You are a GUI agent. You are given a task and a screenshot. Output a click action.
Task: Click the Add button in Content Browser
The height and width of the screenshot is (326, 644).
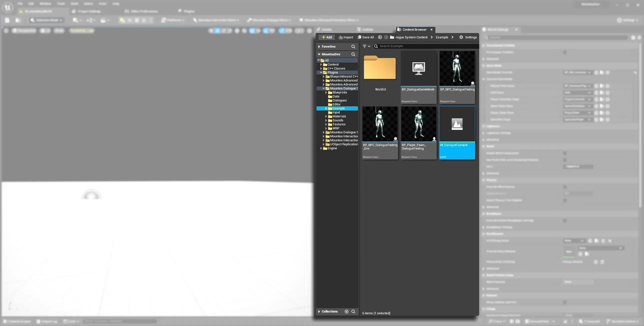tap(327, 37)
